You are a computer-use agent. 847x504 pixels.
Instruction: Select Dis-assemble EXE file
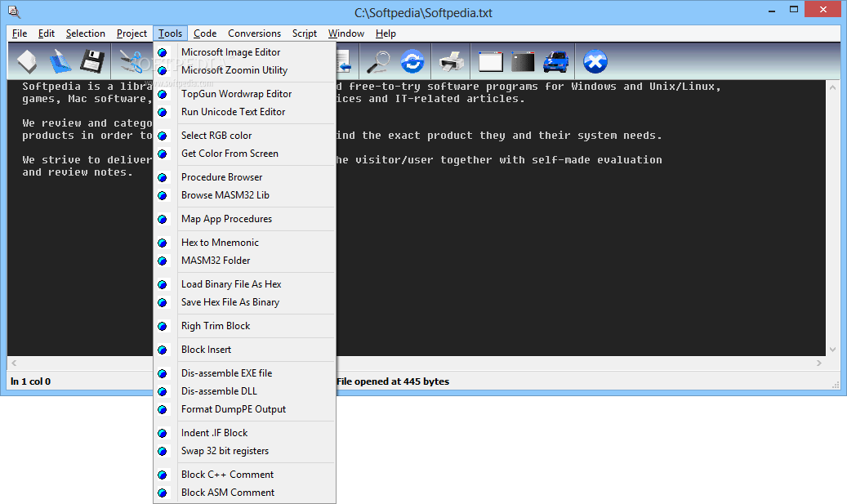click(x=244, y=373)
